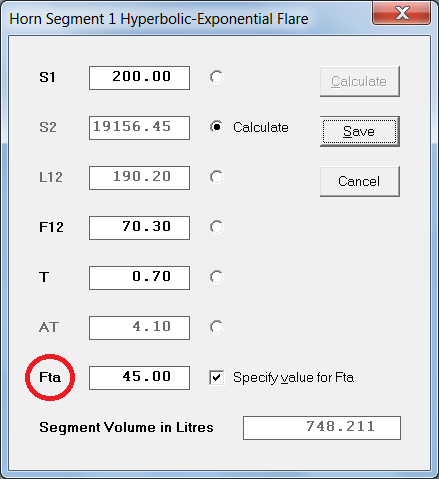Screen dimensions: 439x479
Task: Click the L12 field showing 190.20
Action: (x=139, y=178)
